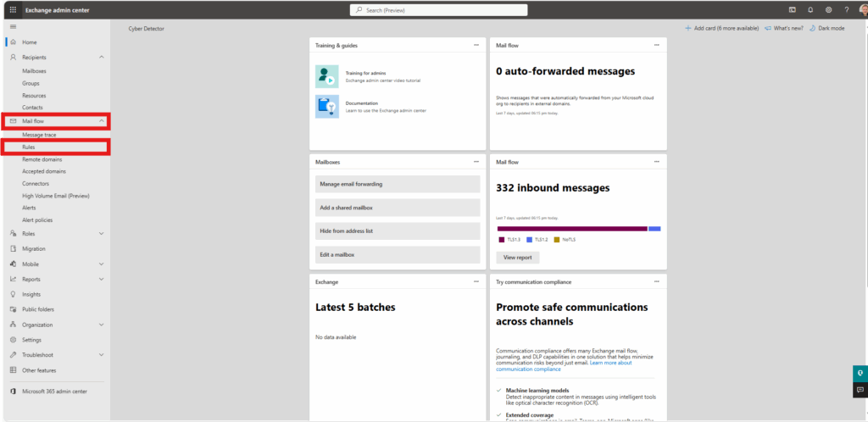The image size is (868, 422).
Task: Toggle Dark mode
Action: point(827,28)
